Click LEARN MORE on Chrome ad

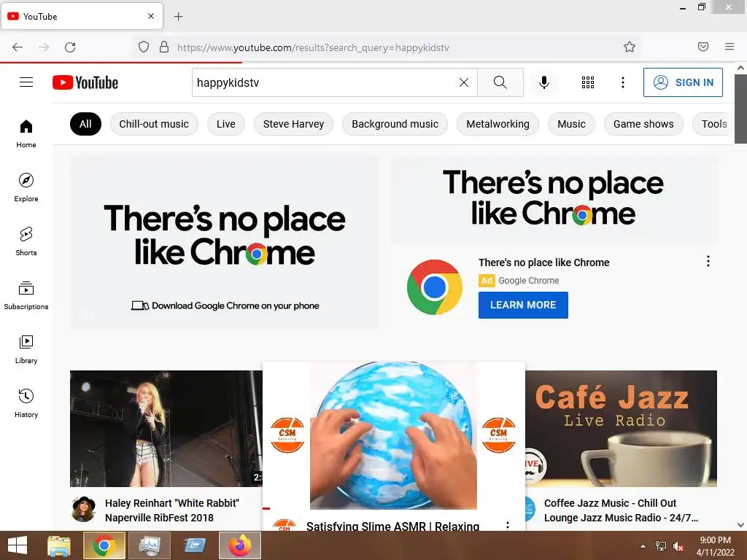click(x=523, y=305)
